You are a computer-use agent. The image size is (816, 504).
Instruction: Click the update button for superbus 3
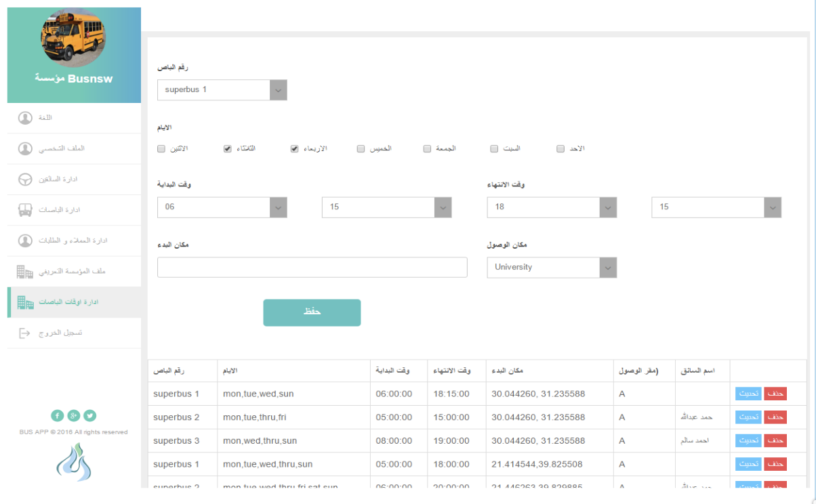click(x=748, y=441)
